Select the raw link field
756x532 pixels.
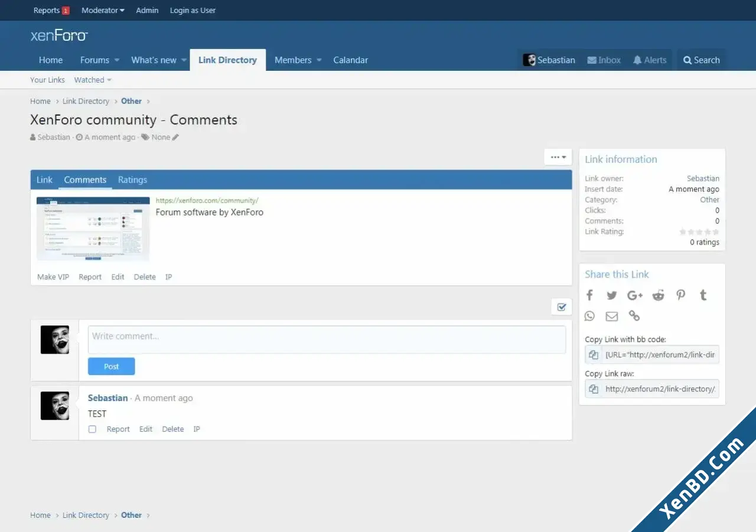tap(660, 389)
